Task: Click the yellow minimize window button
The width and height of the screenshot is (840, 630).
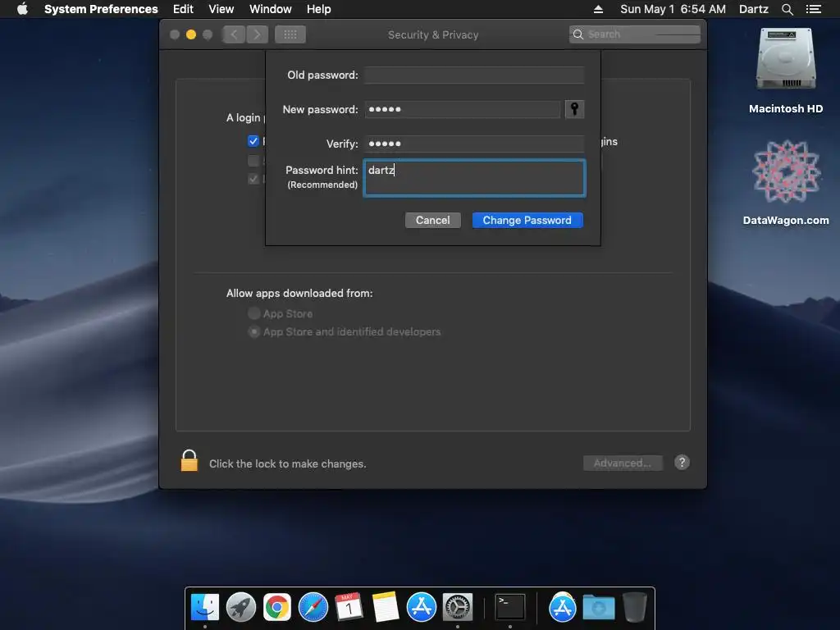Action: pos(190,34)
